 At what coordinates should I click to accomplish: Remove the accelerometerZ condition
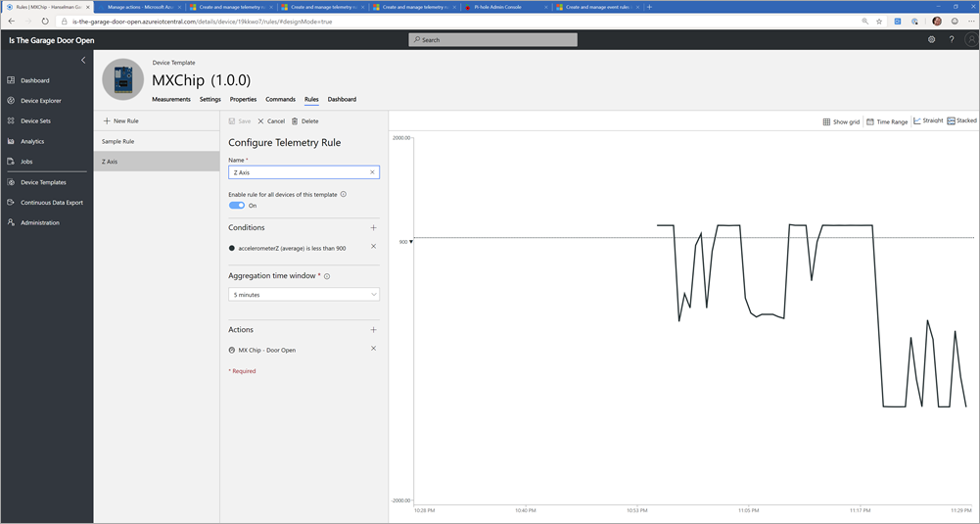[x=373, y=247]
